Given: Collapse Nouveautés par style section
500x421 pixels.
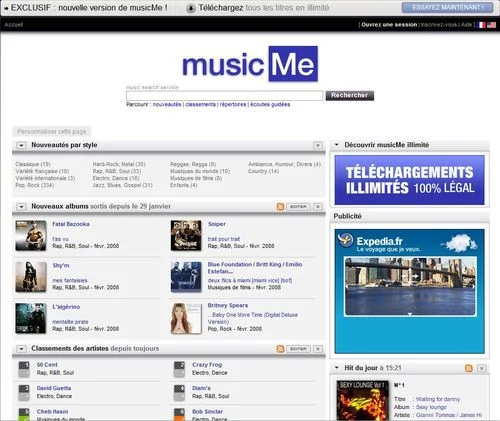Looking at the screenshot, I should click(21, 145).
